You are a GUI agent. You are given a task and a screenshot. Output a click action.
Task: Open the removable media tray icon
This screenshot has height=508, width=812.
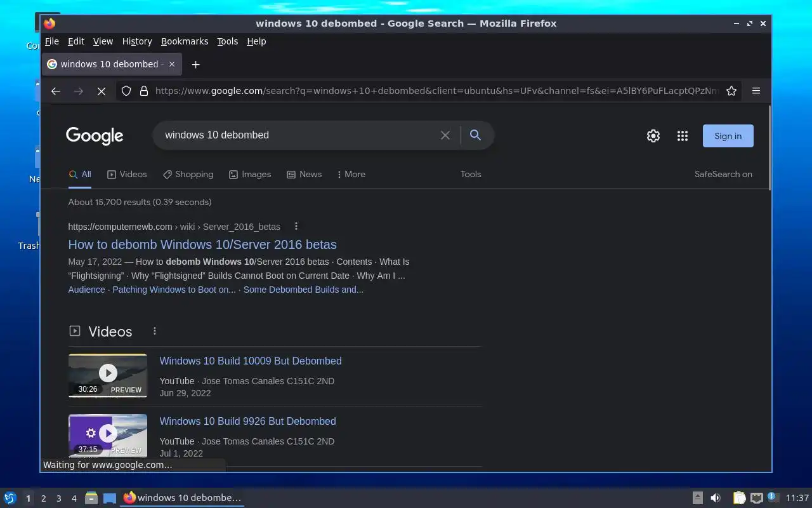coord(697,498)
